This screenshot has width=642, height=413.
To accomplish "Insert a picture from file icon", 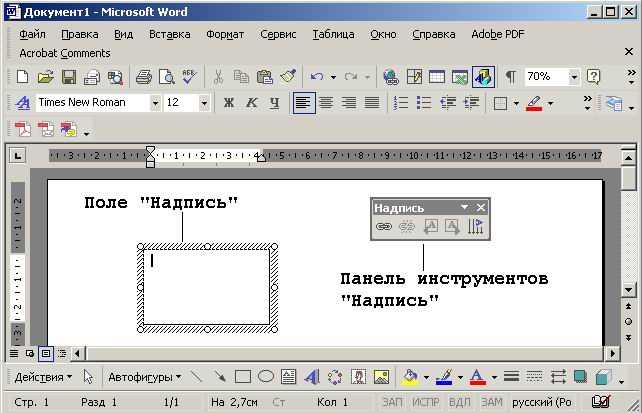I will pos(381,377).
